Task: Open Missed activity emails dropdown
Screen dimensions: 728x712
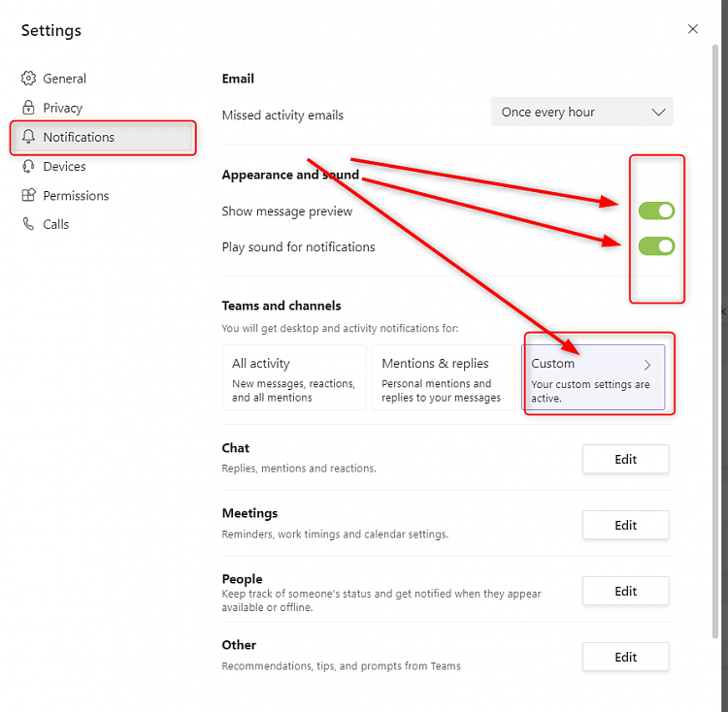Action: point(581,113)
